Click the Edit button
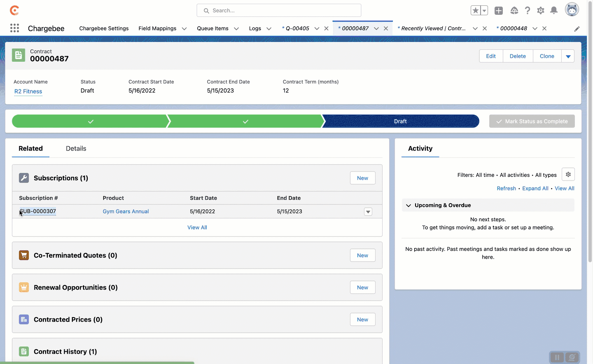Viewport: 593px width, 364px height. pos(490,56)
